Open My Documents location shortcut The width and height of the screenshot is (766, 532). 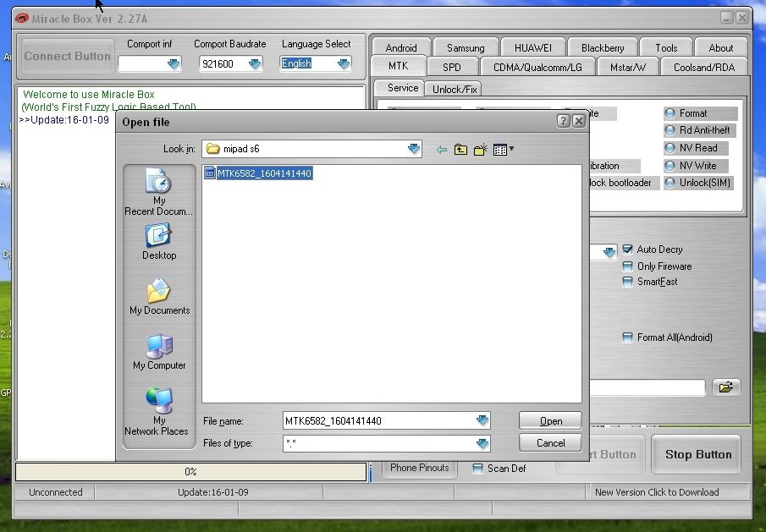point(159,296)
